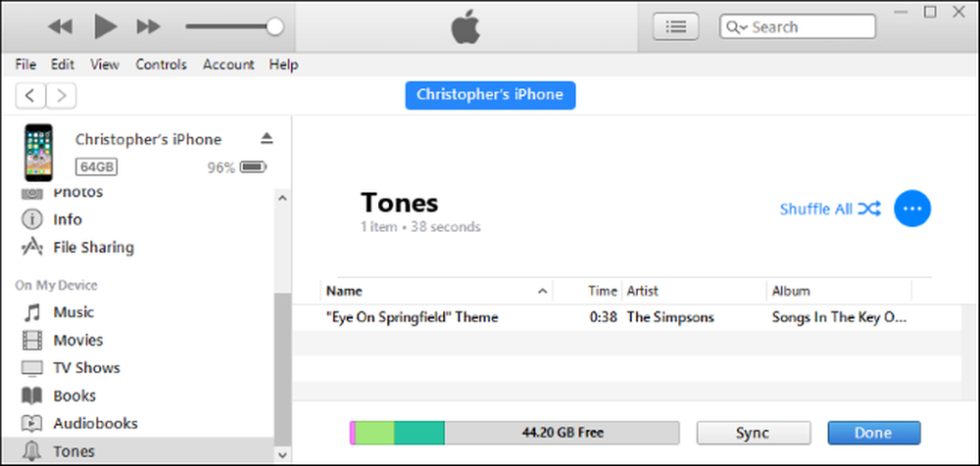The image size is (980, 466).
Task: Click the volume slider knob
Action: (274, 26)
